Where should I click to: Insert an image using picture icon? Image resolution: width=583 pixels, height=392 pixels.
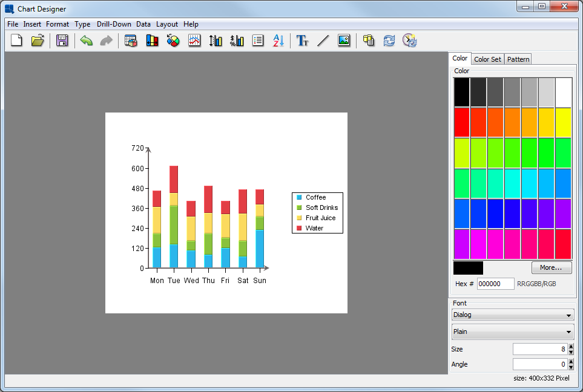[344, 41]
